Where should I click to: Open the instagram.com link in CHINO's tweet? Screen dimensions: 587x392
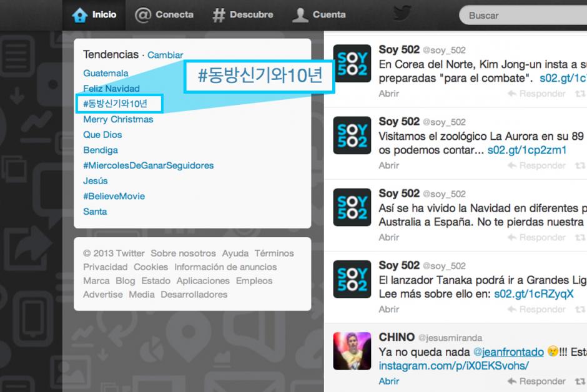[x=453, y=365]
